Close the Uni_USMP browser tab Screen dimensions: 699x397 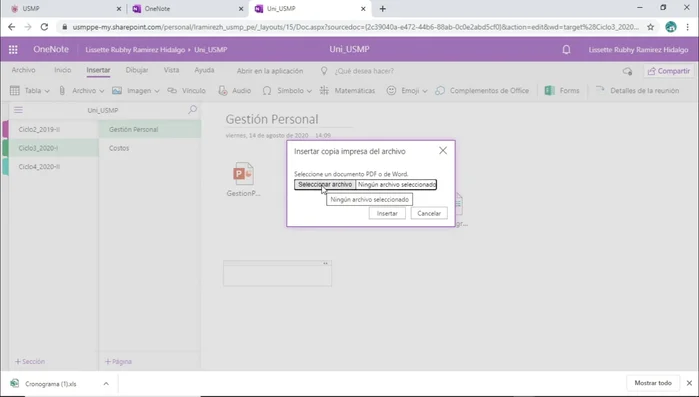click(x=363, y=8)
